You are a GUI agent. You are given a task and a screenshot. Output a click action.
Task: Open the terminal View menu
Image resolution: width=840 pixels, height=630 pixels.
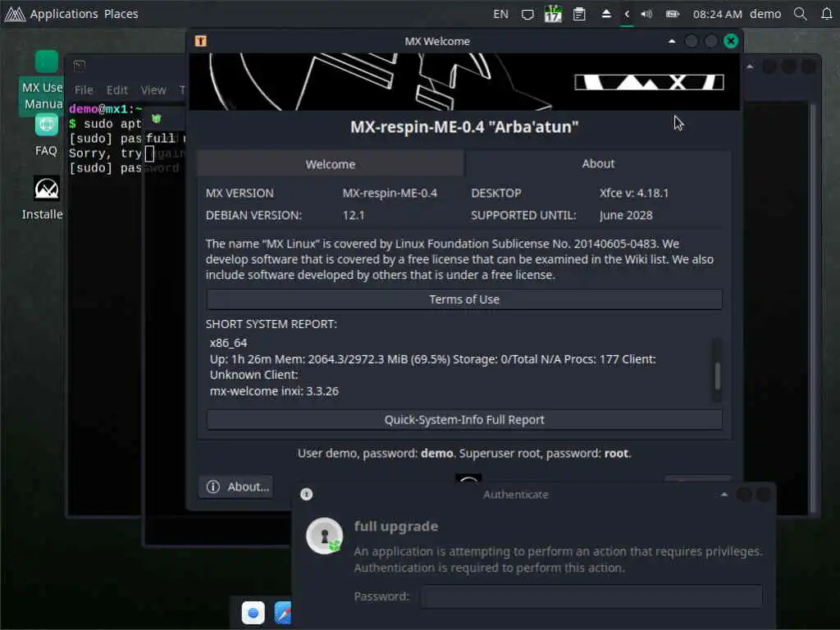click(153, 89)
